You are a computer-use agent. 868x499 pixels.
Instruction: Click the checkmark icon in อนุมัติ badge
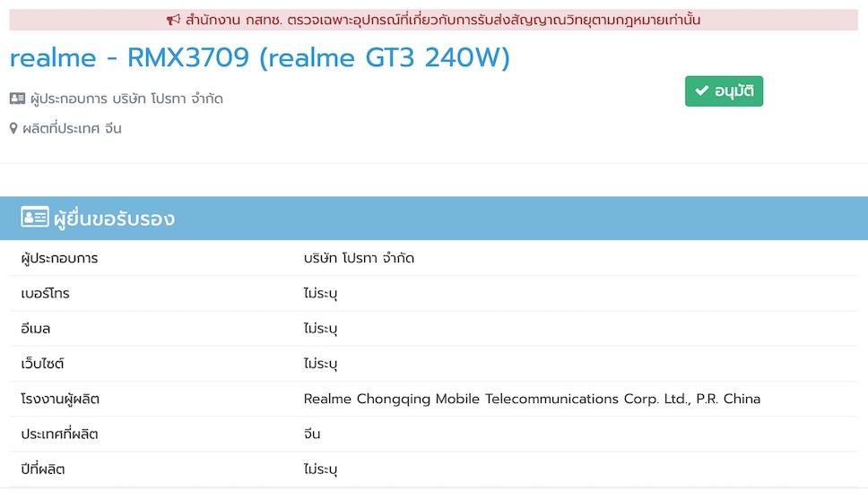tap(702, 91)
